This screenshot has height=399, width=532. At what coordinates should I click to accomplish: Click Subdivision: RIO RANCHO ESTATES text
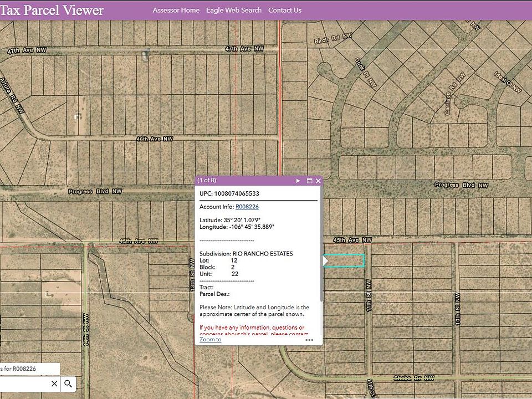246,253
